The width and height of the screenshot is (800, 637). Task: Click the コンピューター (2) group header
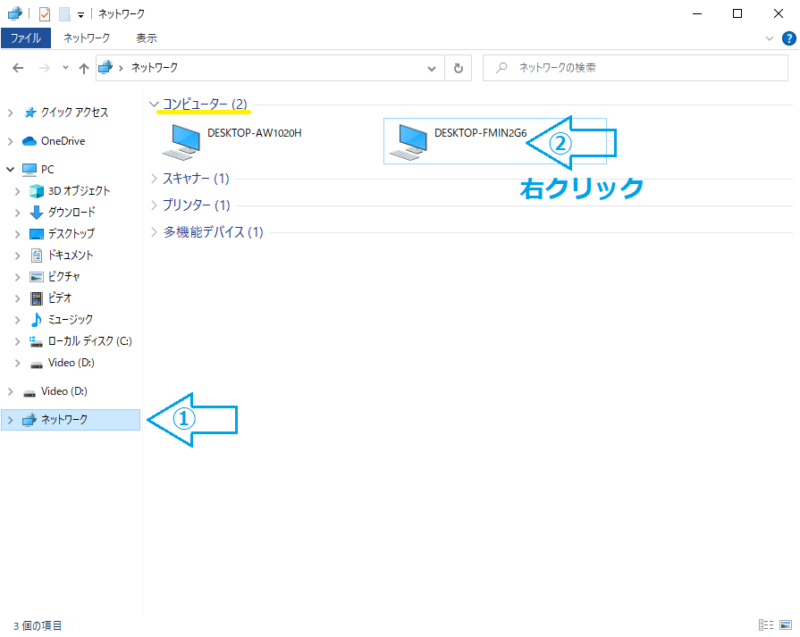click(205, 104)
